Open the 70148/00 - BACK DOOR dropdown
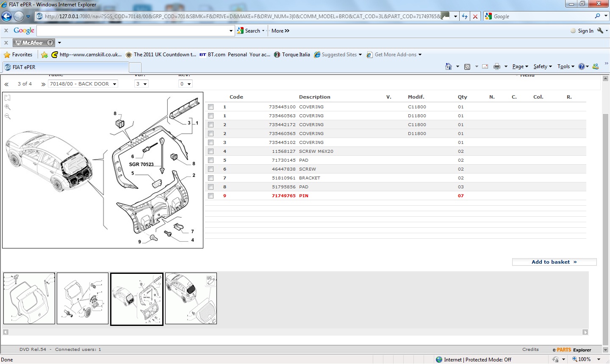Image resolution: width=610 pixels, height=364 pixels. click(x=83, y=84)
